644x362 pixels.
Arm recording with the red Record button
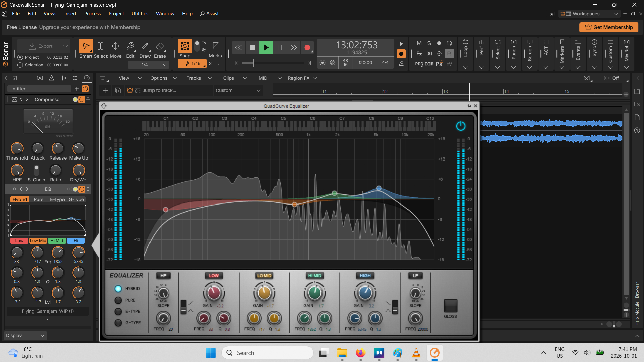[x=307, y=48]
